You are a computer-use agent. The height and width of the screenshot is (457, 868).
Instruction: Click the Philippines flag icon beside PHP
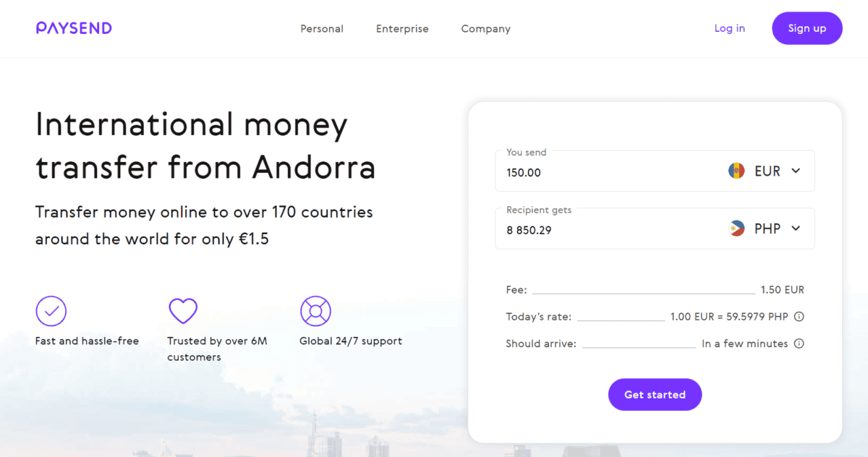coord(736,228)
